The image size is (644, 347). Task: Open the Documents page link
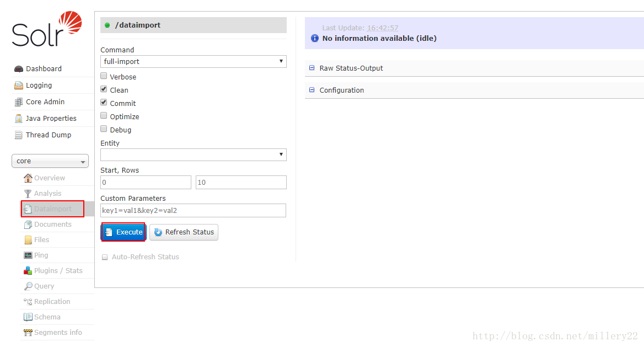(52, 225)
